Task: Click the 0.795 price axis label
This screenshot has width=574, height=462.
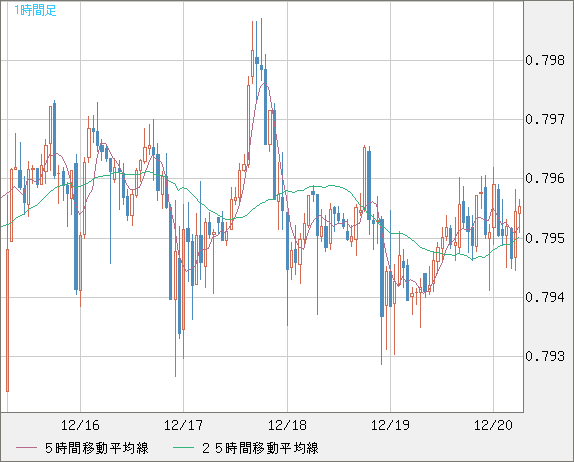Action: pos(545,238)
